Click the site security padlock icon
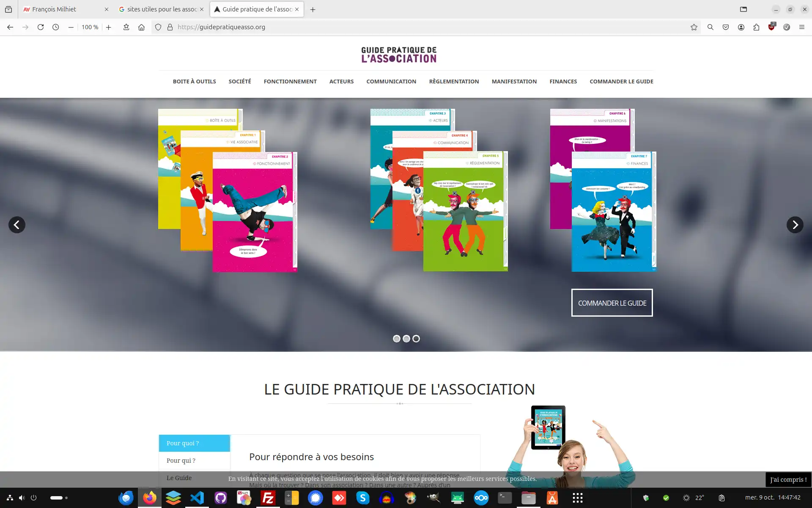This screenshot has height=508, width=812. coord(170,27)
